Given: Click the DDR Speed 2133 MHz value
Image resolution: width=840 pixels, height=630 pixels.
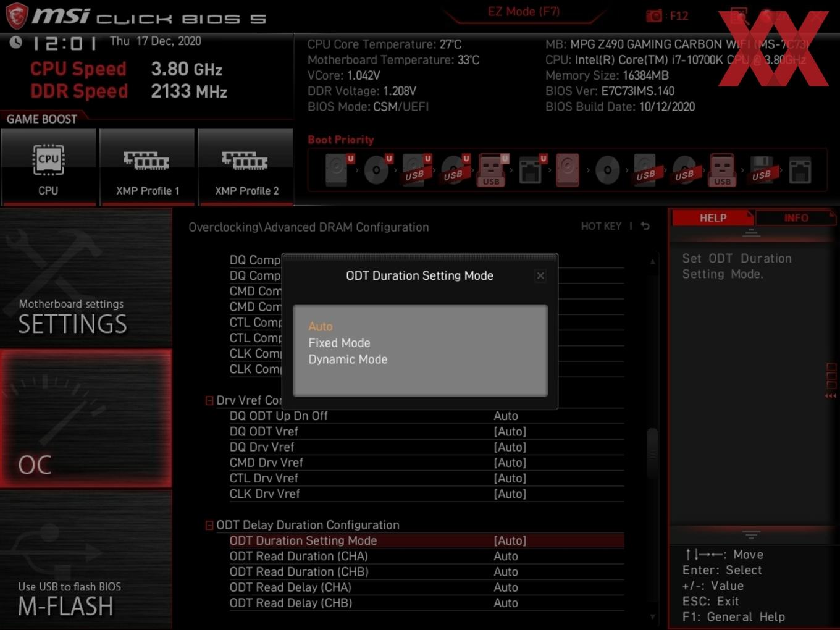Looking at the screenshot, I should pyautogui.click(x=189, y=91).
